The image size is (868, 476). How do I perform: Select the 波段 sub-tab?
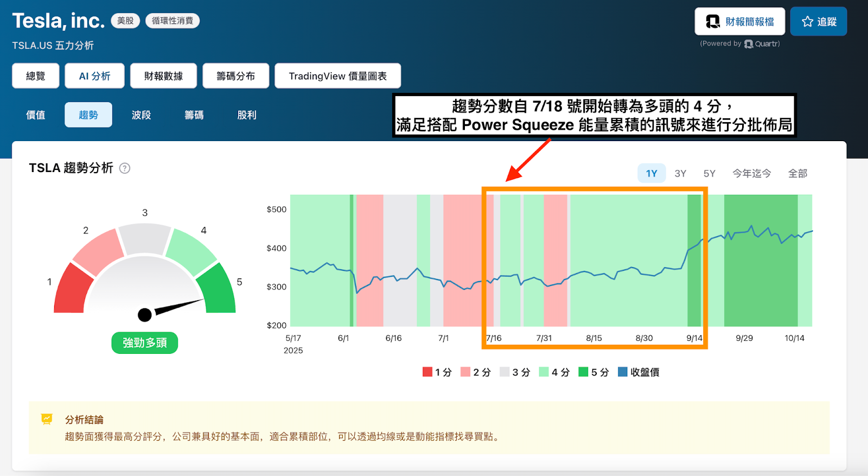click(141, 115)
